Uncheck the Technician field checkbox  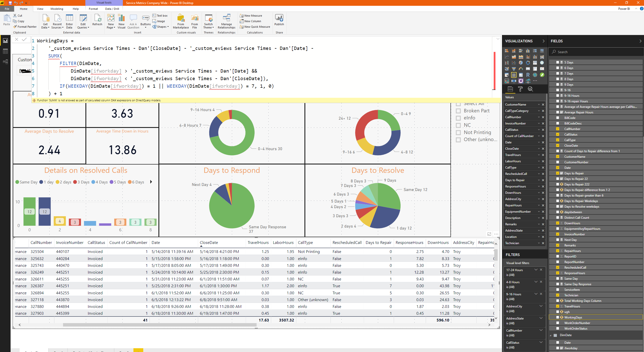pyautogui.click(x=558, y=295)
